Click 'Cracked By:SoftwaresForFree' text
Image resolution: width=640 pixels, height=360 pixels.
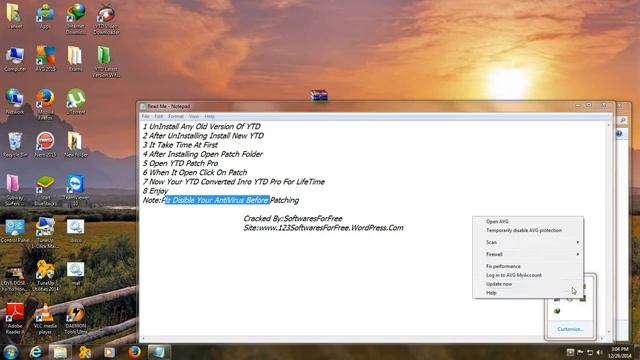pyautogui.click(x=293, y=218)
